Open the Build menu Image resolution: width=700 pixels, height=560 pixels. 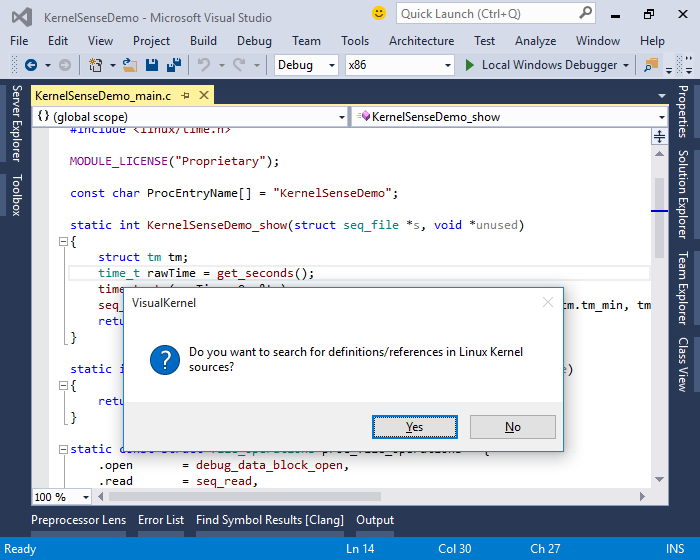point(203,41)
